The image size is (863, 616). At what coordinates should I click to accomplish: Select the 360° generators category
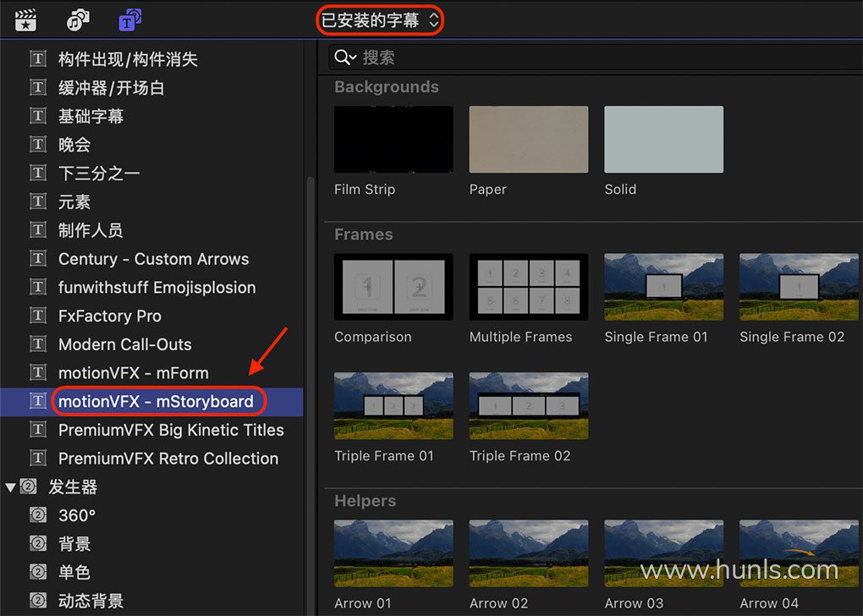click(151, 516)
